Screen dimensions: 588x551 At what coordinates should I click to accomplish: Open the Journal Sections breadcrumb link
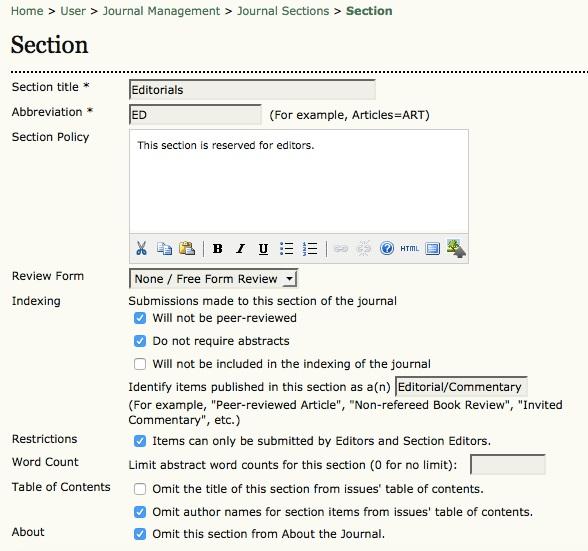point(283,11)
